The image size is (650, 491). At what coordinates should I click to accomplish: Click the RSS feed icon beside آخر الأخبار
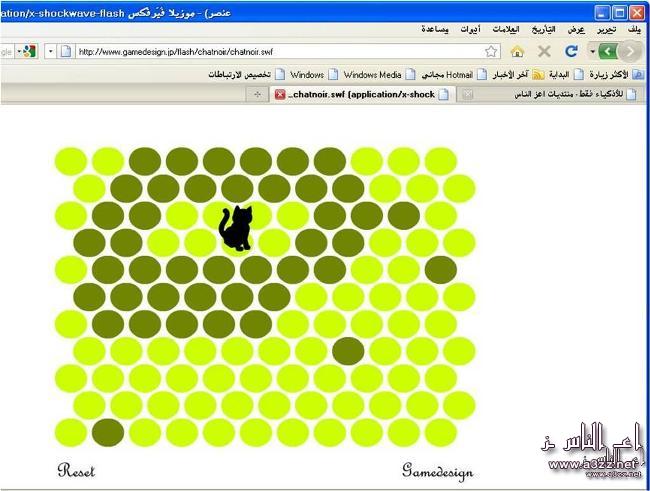538,75
